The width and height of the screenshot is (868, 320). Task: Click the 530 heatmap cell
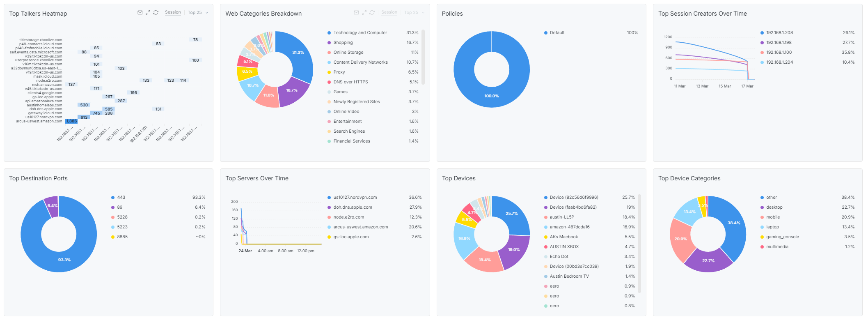(84, 105)
